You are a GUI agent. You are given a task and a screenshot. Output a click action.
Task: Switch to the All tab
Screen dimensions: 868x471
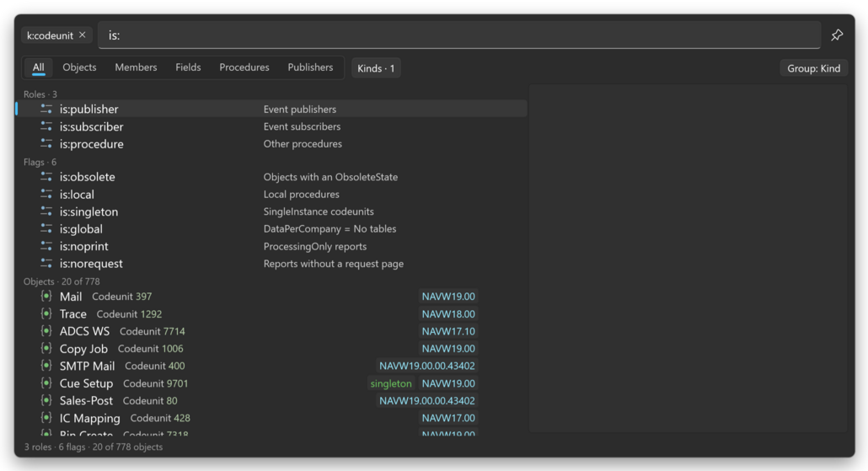point(38,67)
